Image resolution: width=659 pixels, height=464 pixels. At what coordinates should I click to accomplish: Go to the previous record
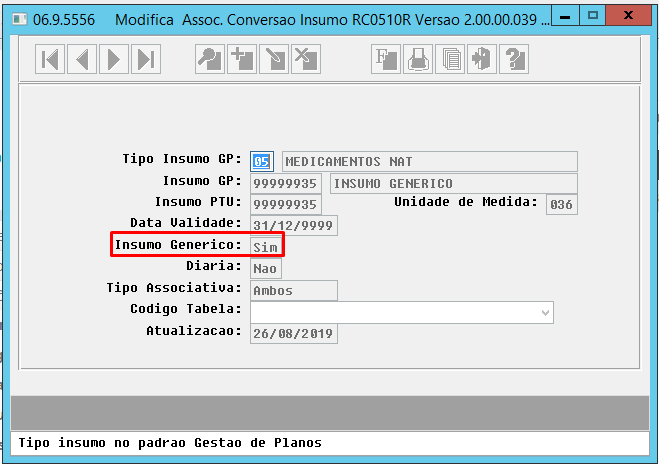pos(82,59)
